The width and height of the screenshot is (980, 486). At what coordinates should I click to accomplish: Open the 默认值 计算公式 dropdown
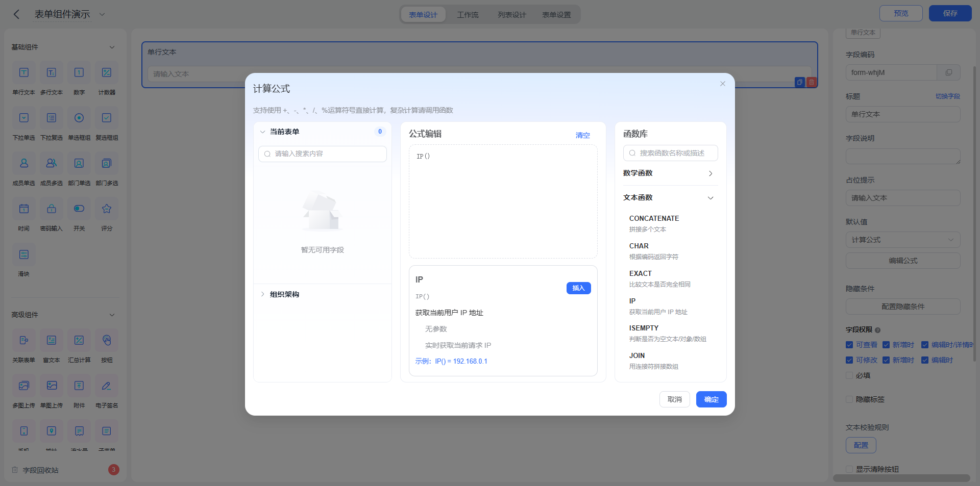coord(903,240)
